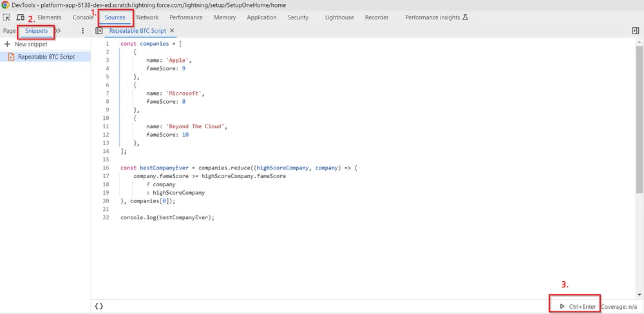The image size is (644, 314).
Task: Click the fameScore value 9
Action: (x=184, y=68)
